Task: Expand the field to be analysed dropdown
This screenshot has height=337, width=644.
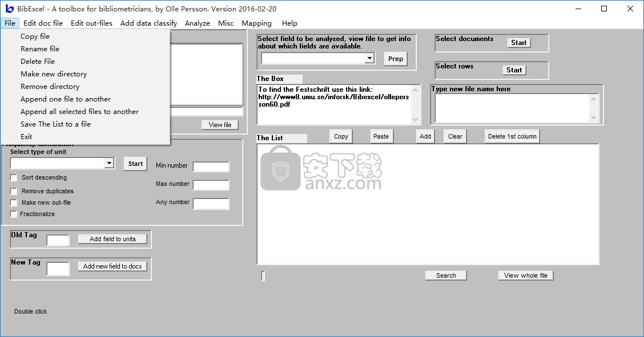Action: [x=369, y=58]
